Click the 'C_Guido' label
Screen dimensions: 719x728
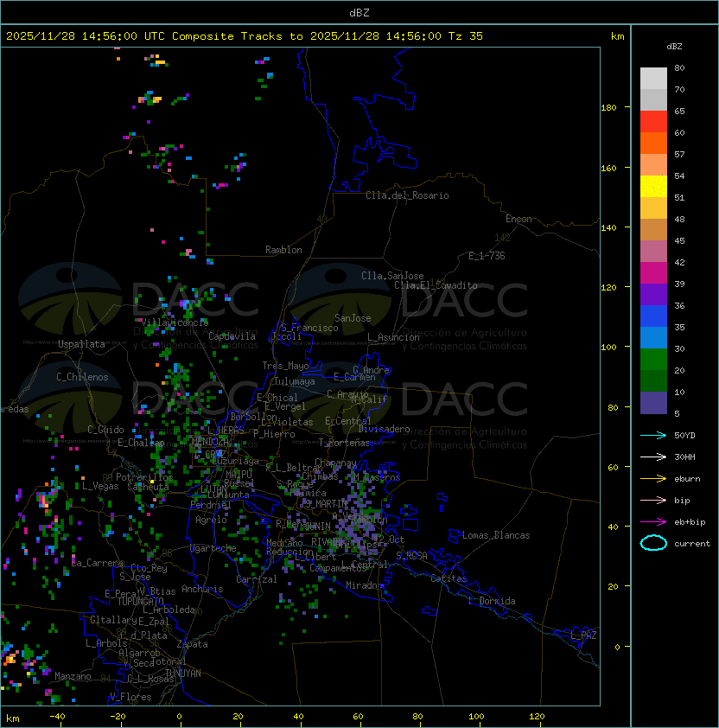pyautogui.click(x=105, y=430)
